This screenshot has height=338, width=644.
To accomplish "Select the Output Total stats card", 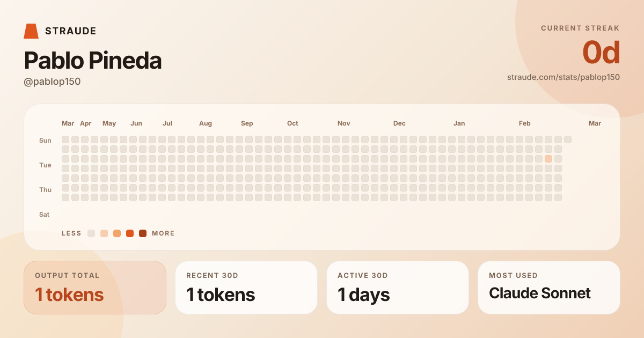I will (x=95, y=288).
